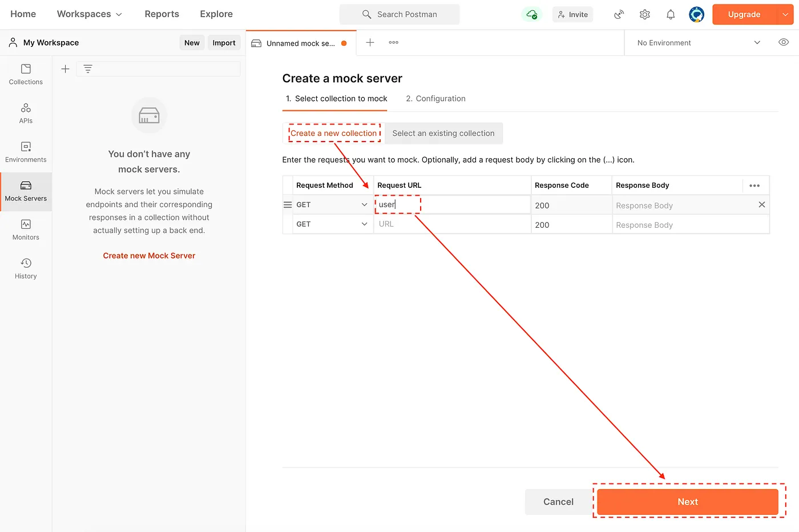
Task: Open request method dropdown for user row
Action: coord(332,204)
